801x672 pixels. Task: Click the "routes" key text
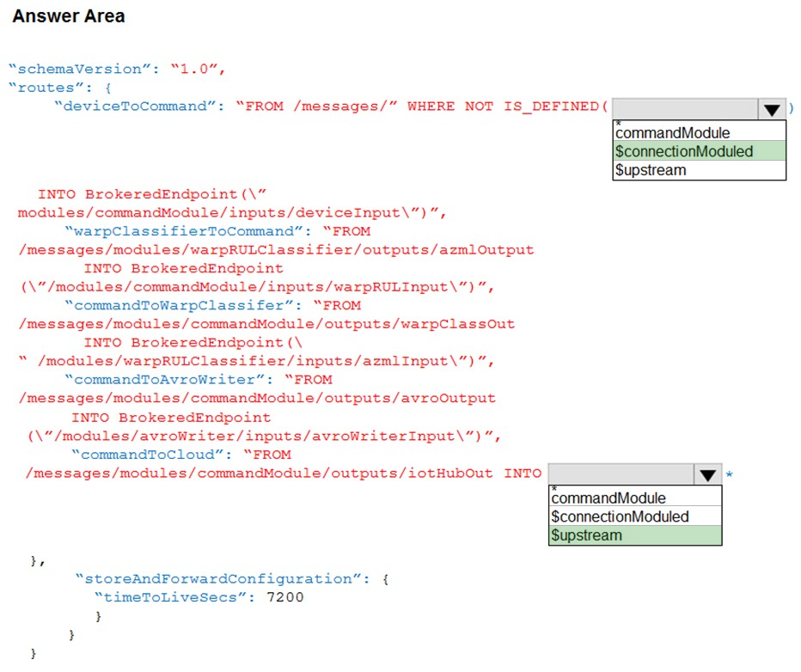(46, 88)
